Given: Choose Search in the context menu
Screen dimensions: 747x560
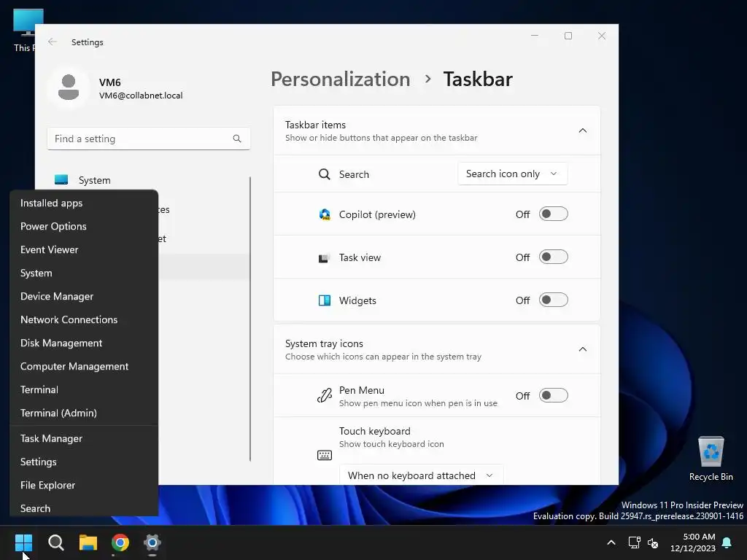Looking at the screenshot, I should [84, 507].
